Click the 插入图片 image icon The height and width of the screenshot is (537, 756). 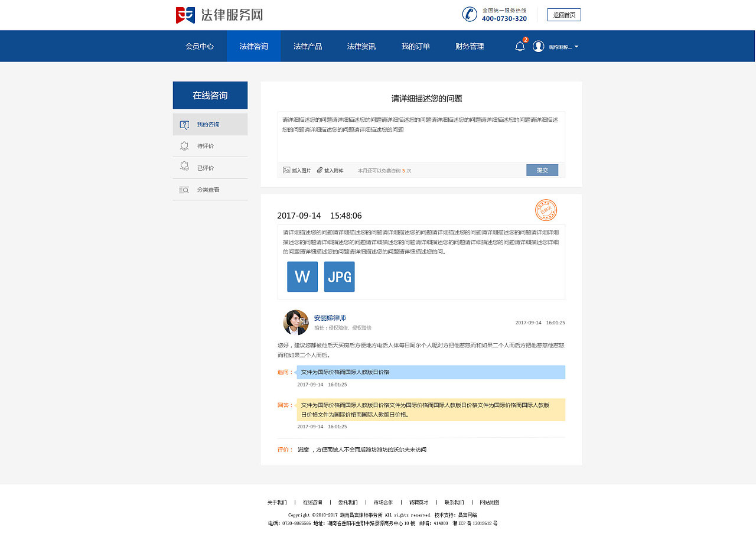point(286,170)
